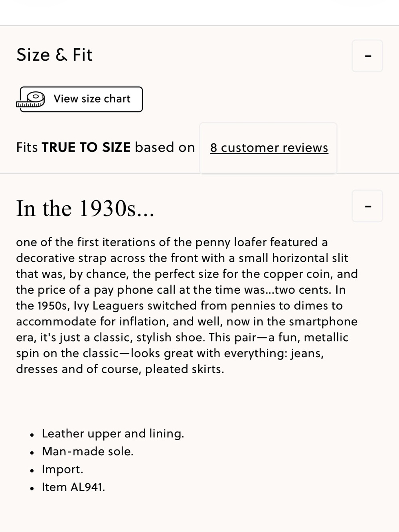
Task: Collapse the Size & Fit section
Action: [367, 56]
